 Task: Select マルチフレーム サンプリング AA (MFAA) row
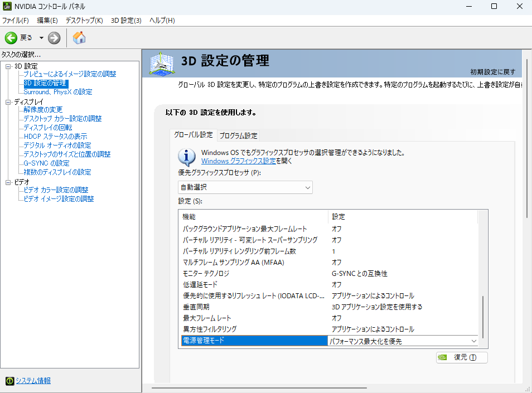(329, 263)
